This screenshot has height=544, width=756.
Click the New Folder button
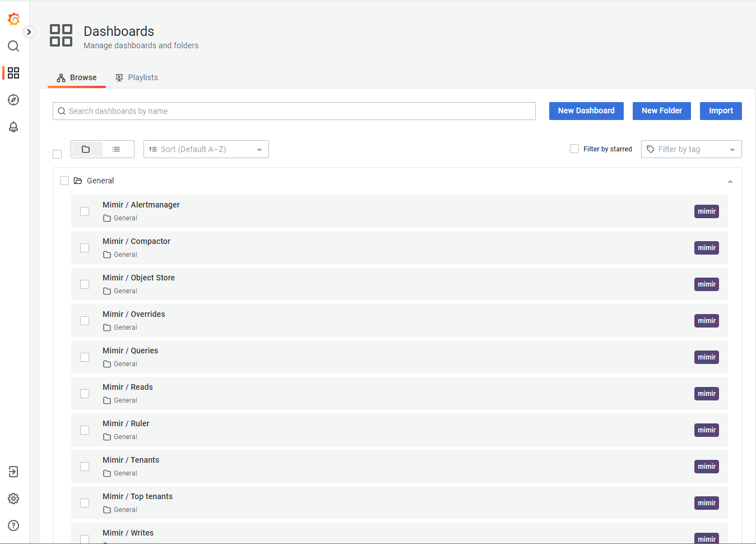[x=662, y=111]
